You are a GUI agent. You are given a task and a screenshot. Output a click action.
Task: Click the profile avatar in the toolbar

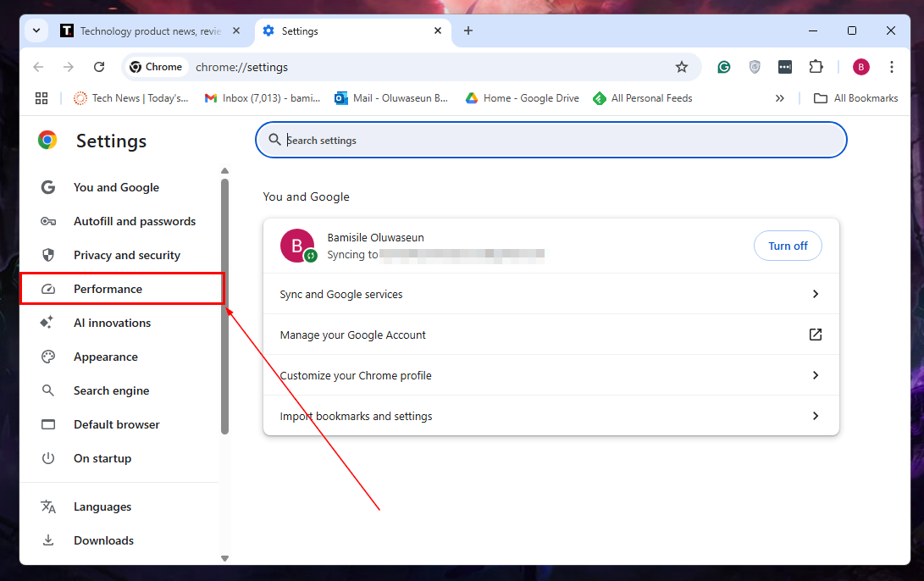click(860, 67)
